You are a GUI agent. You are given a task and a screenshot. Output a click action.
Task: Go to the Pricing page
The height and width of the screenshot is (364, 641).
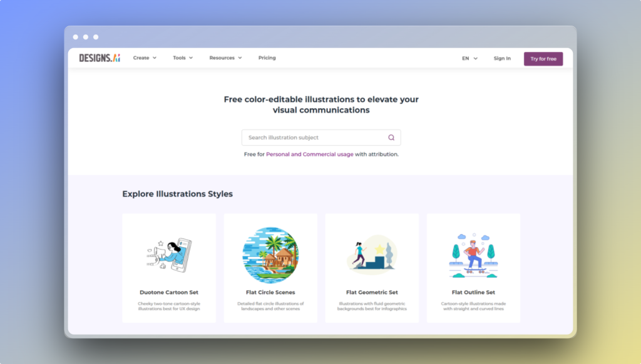(267, 58)
